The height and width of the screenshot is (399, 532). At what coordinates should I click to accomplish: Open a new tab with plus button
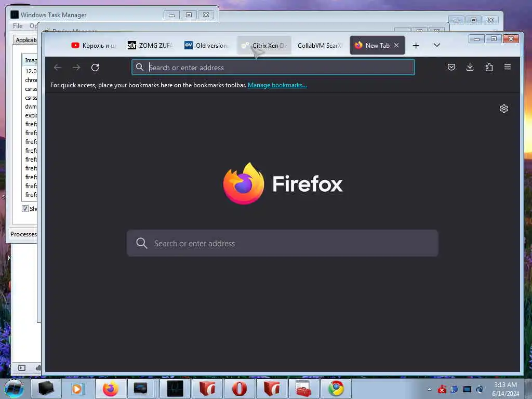[416, 46]
